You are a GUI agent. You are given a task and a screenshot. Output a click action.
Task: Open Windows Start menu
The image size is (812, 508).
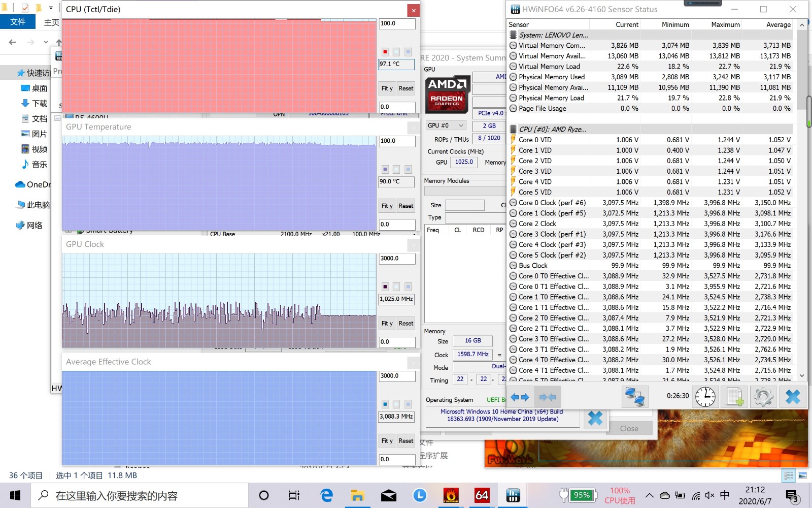[x=15, y=495]
